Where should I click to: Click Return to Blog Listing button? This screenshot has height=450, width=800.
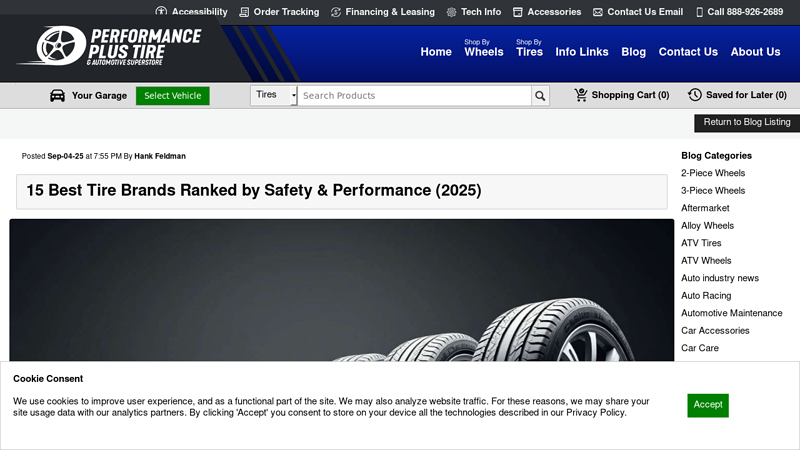coord(746,122)
